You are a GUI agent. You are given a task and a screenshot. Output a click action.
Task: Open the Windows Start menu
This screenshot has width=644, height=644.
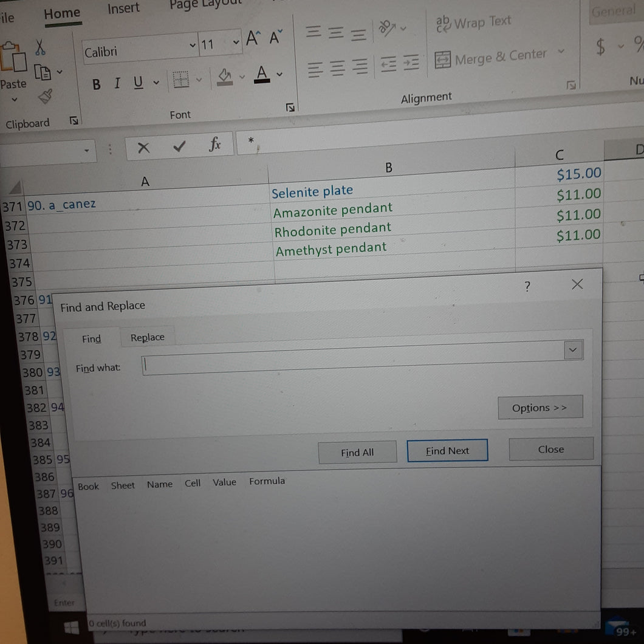[72, 628]
